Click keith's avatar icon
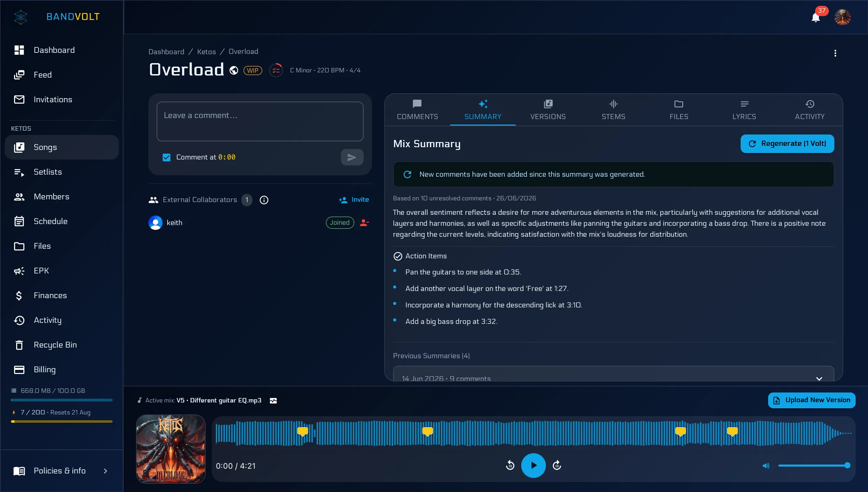Screen dimensions: 868x492 pyautogui.click(x=156, y=223)
